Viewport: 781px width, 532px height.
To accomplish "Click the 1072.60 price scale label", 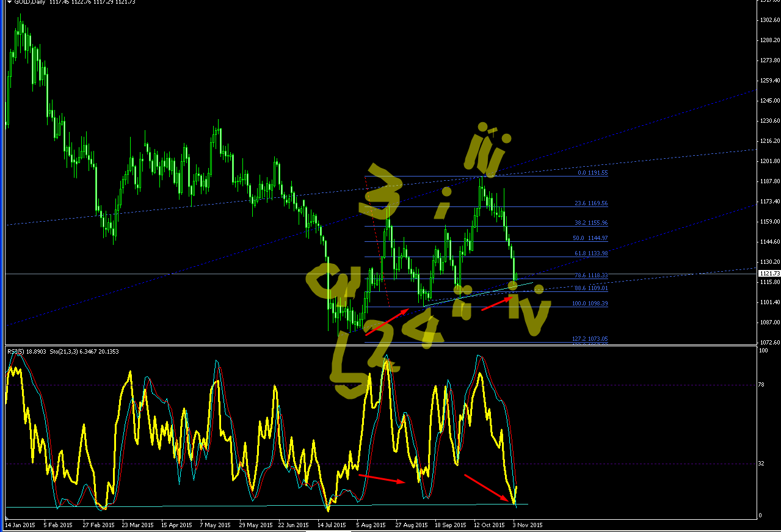I will pyautogui.click(x=771, y=342).
